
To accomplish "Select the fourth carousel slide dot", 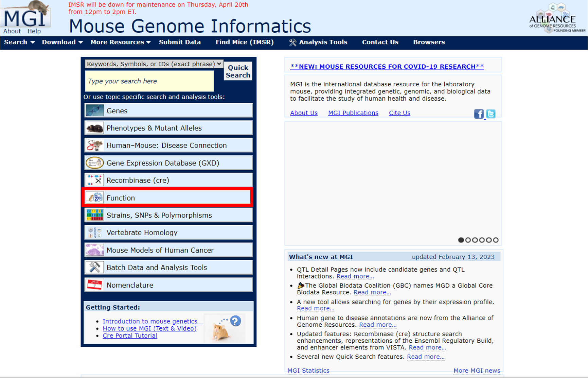I will click(482, 240).
